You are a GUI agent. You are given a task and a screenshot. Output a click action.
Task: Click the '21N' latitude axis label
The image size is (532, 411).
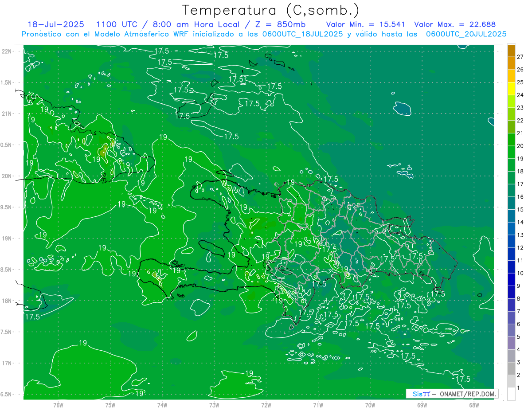pos(6,114)
